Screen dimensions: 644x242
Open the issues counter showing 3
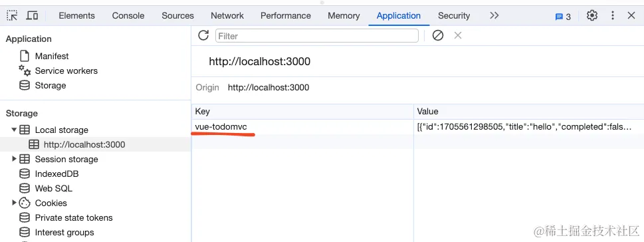tap(563, 17)
